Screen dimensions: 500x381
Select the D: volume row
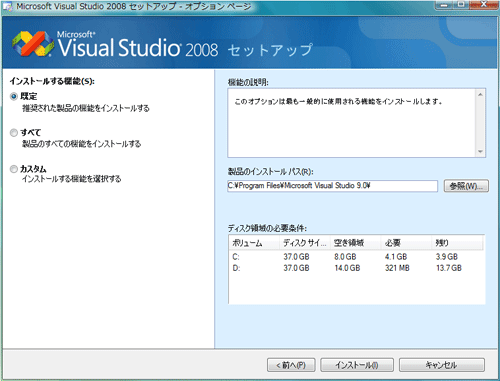point(356,268)
